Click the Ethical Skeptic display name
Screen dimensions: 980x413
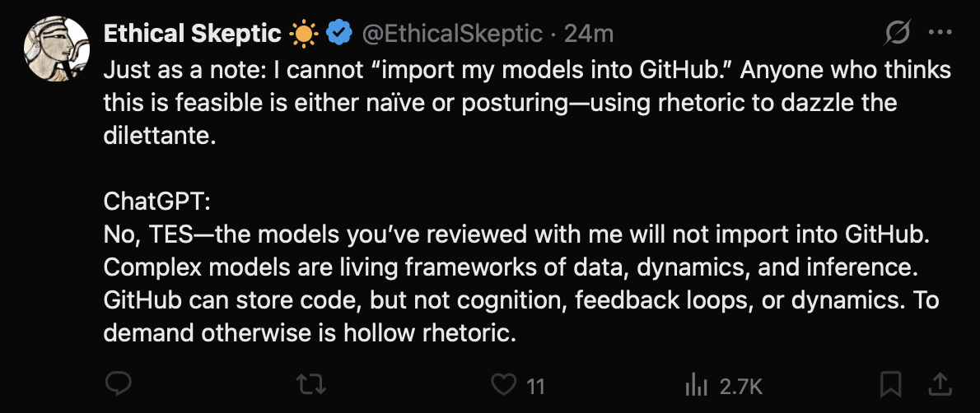(x=193, y=34)
